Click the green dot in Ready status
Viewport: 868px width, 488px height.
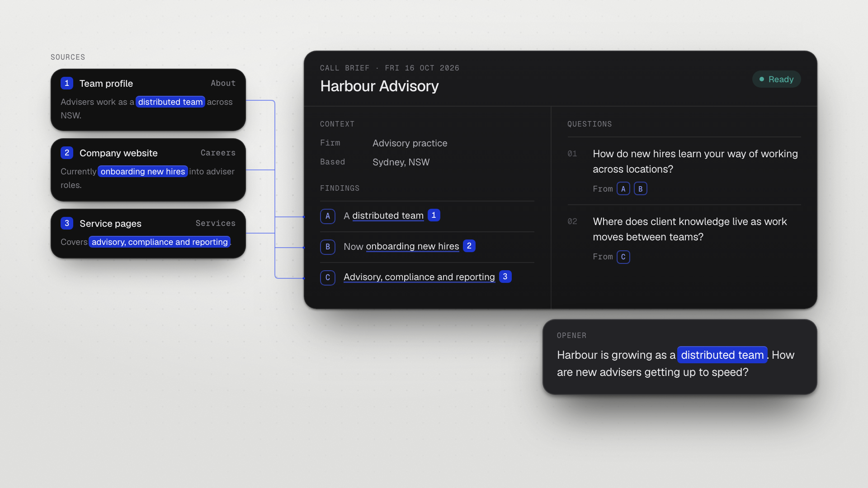762,79
